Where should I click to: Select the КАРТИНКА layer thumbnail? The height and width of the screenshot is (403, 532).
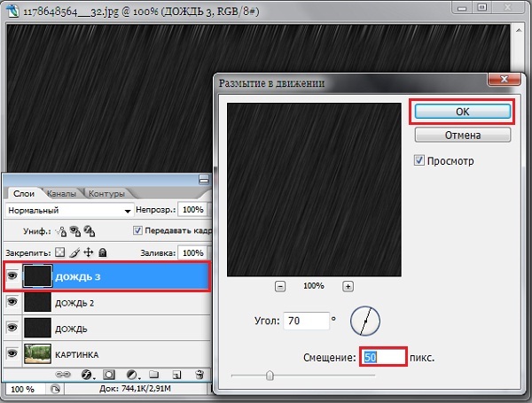[x=37, y=353]
